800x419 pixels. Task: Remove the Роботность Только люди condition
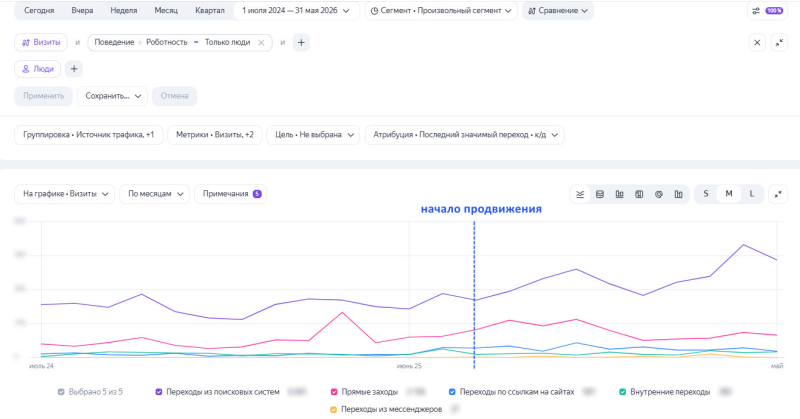(x=261, y=42)
